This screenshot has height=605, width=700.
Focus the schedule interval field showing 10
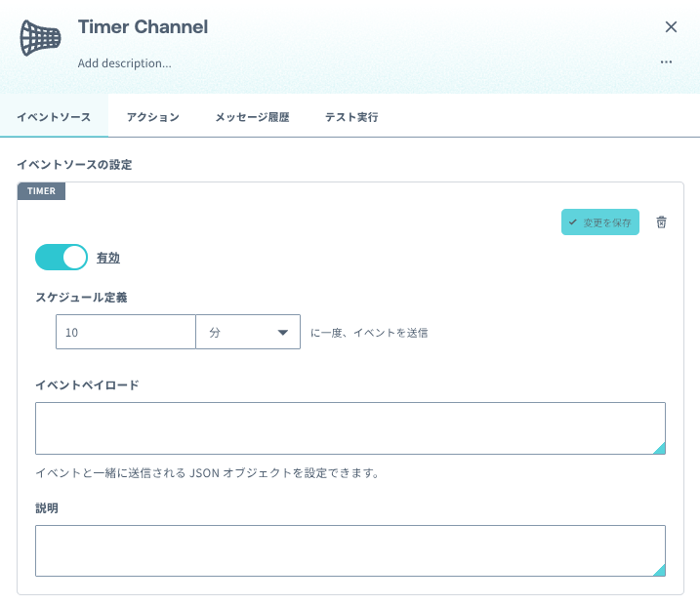126,332
